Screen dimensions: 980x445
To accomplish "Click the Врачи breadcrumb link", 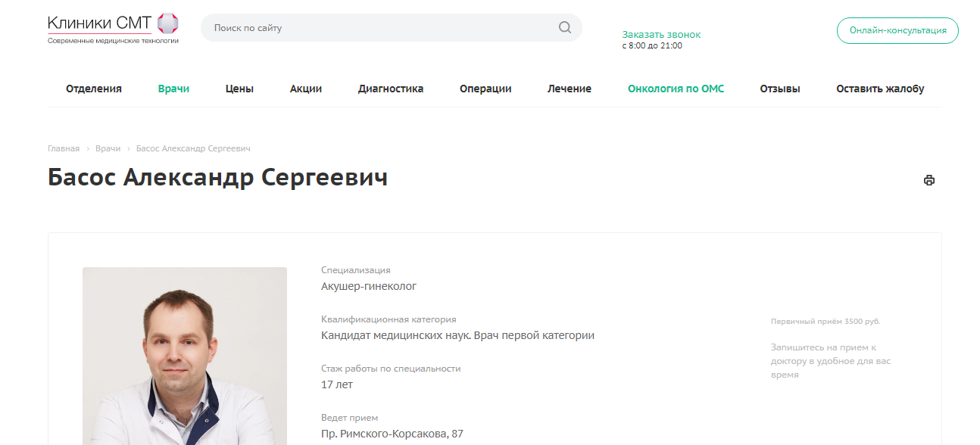I will coord(108,148).
